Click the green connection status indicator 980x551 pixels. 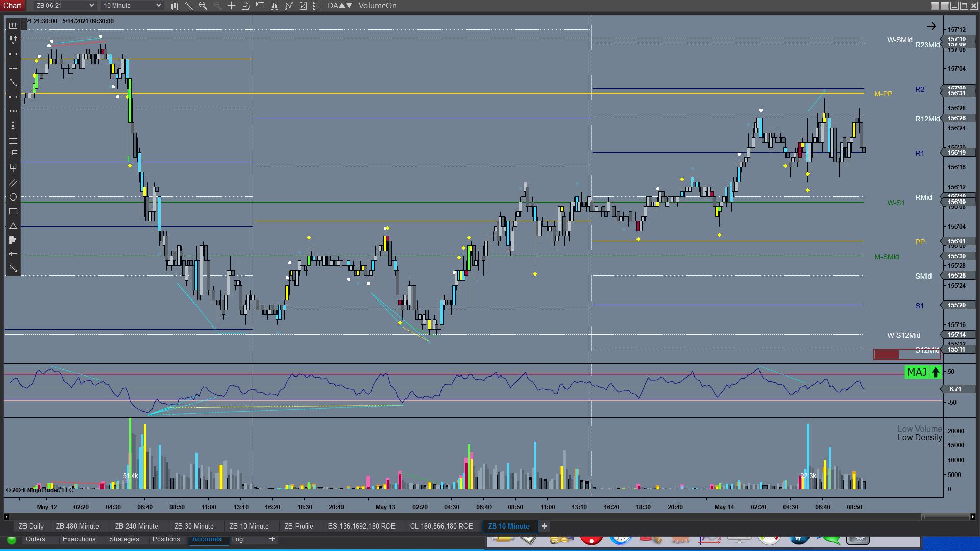tap(12, 540)
